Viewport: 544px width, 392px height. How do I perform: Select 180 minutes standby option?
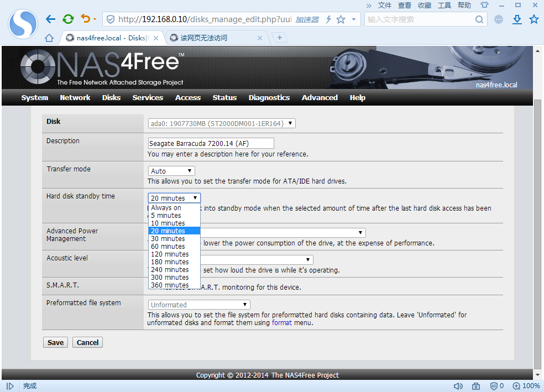[174, 262]
